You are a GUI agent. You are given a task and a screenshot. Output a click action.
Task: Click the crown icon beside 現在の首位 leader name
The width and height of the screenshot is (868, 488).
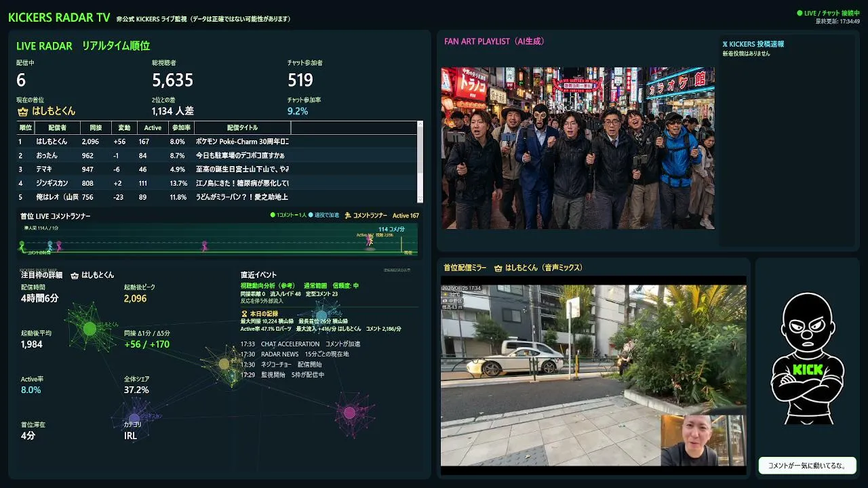[x=22, y=111]
